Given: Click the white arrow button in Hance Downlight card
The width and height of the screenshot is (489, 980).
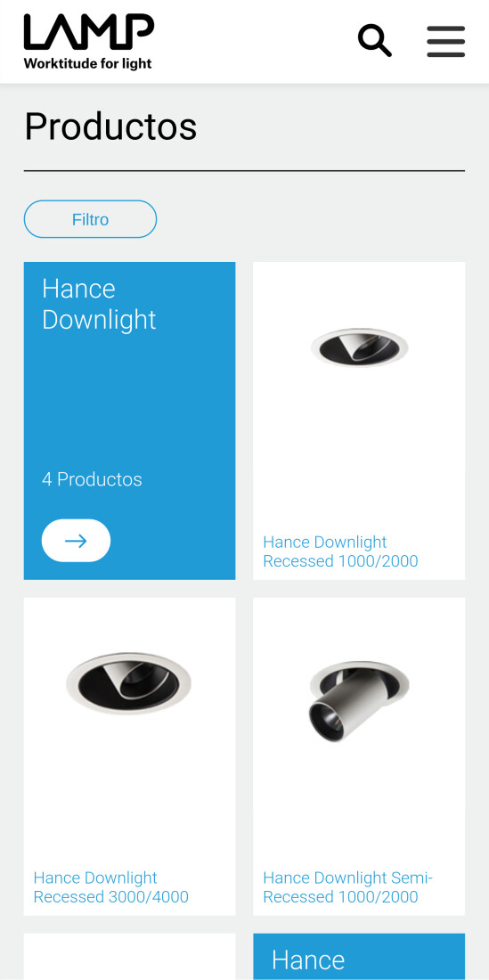Looking at the screenshot, I should click(x=77, y=541).
